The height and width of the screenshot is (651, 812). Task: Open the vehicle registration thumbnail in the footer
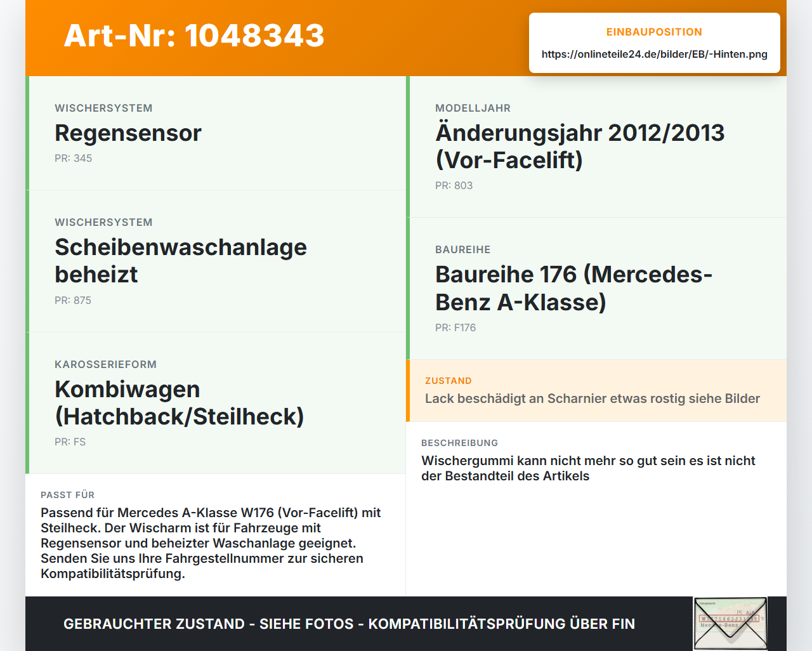tap(730, 624)
